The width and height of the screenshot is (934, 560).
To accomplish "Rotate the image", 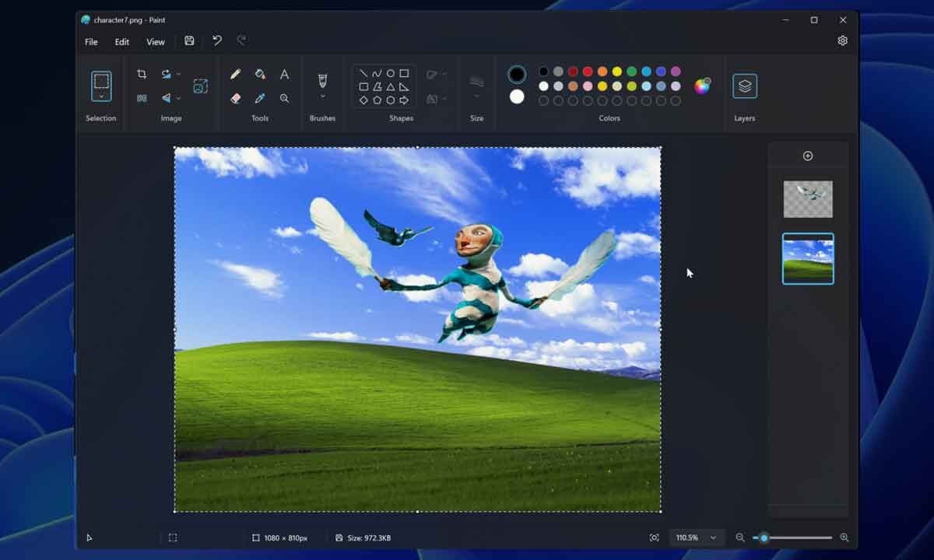I will [x=166, y=73].
